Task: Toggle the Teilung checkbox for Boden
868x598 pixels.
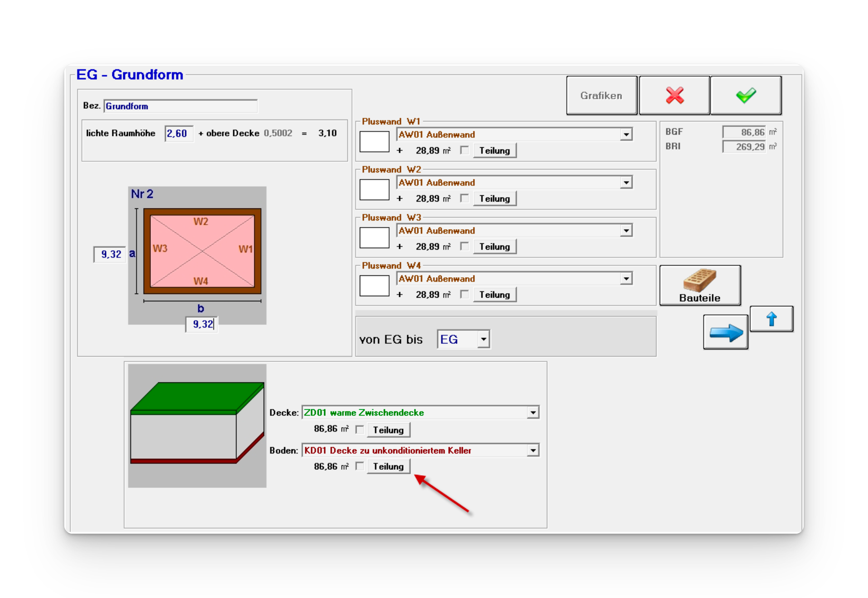Action: [x=360, y=466]
